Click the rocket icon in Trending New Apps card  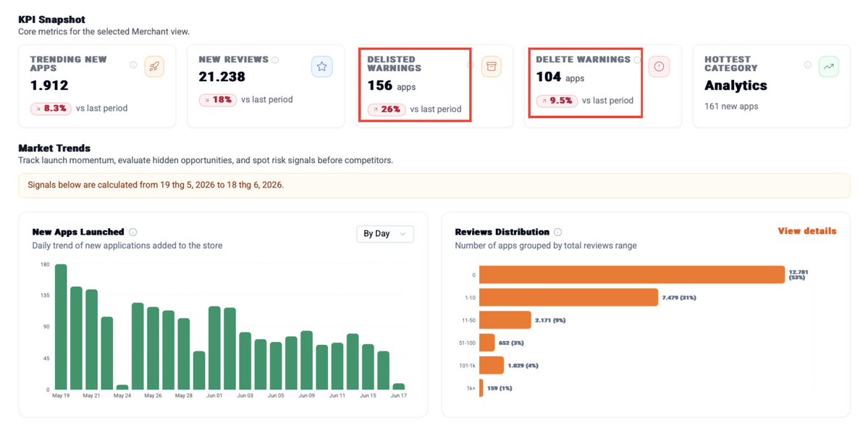pyautogui.click(x=154, y=67)
